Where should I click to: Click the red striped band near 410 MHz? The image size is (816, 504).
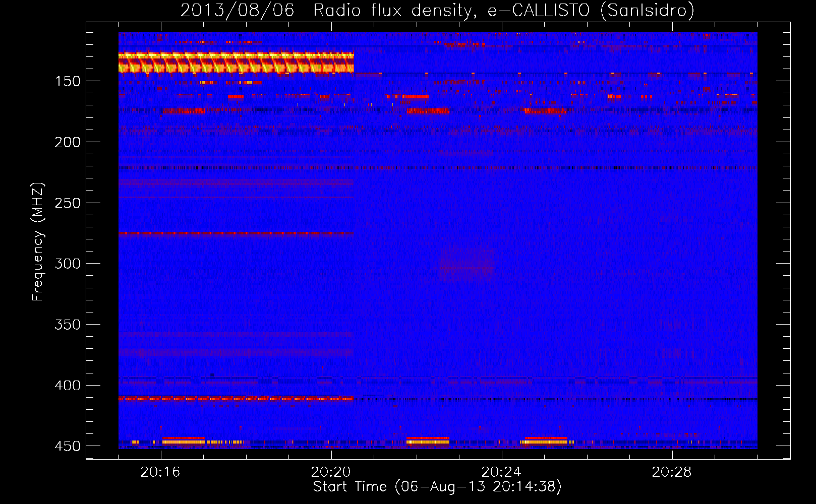pos(236,398)
